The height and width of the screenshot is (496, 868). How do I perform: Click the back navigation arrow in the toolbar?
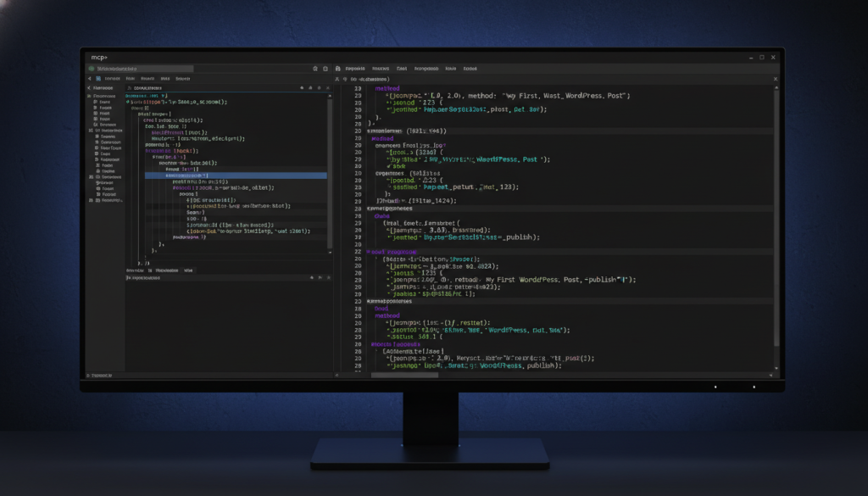[x=90, y=78]
